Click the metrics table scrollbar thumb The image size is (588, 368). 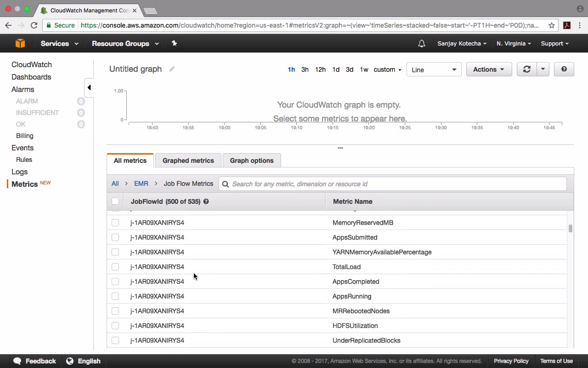[570, 228]
